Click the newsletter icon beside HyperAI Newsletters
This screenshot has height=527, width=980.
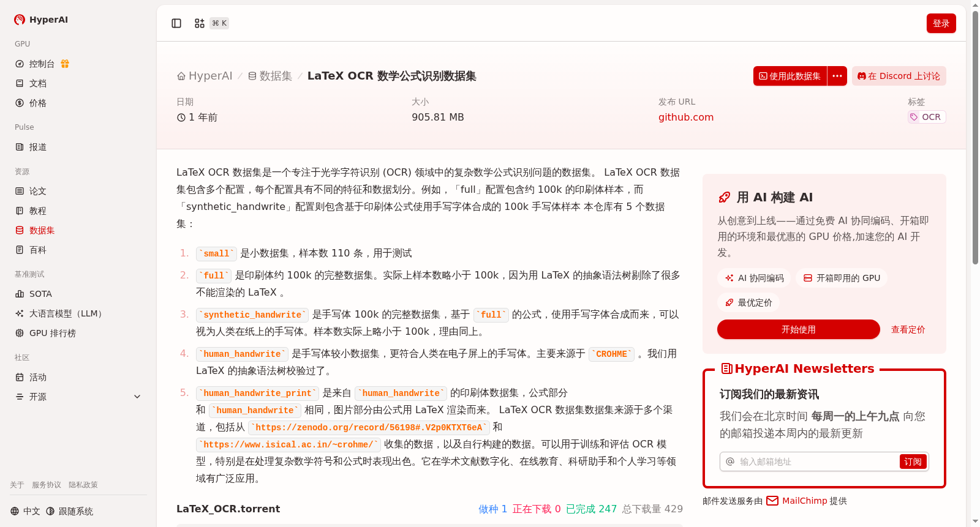click(727, 368)
